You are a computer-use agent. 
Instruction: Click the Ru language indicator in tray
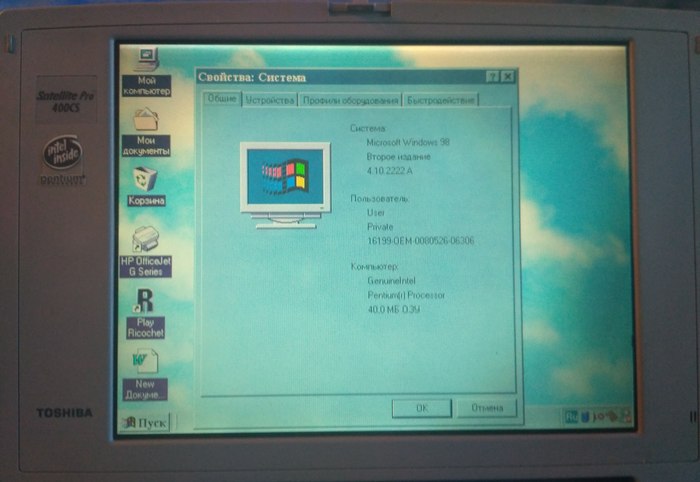click(571, 416)
